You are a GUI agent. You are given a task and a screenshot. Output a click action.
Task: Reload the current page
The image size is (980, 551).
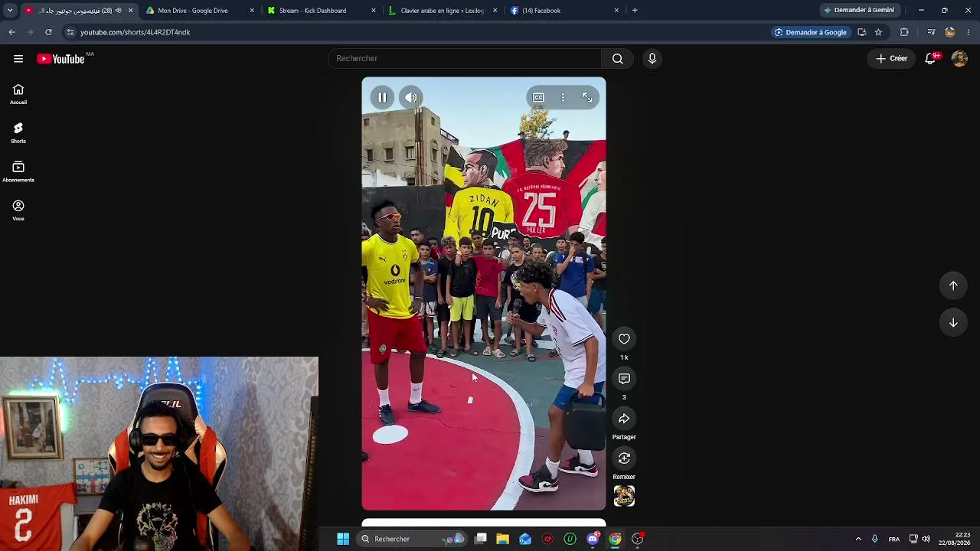click(x=48, y=32)
